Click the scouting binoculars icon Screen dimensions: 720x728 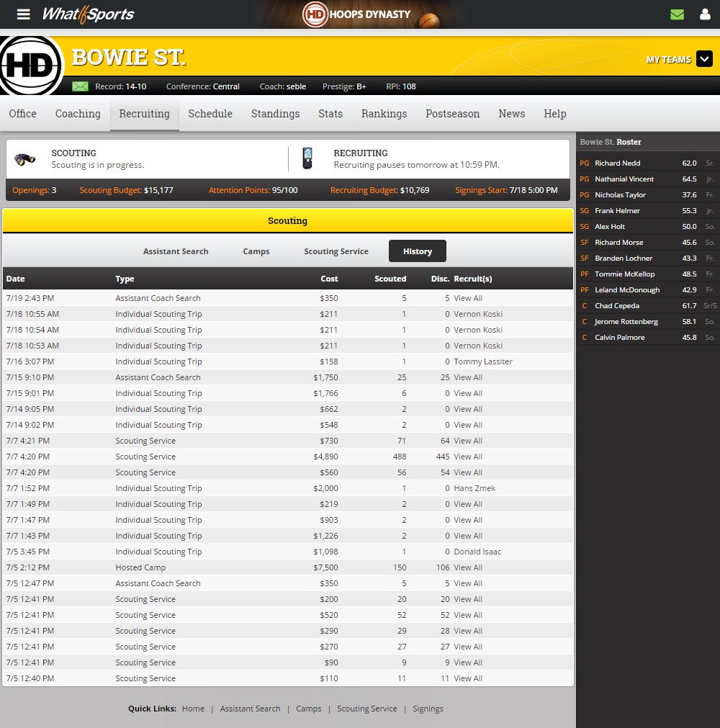pos(25,159)
